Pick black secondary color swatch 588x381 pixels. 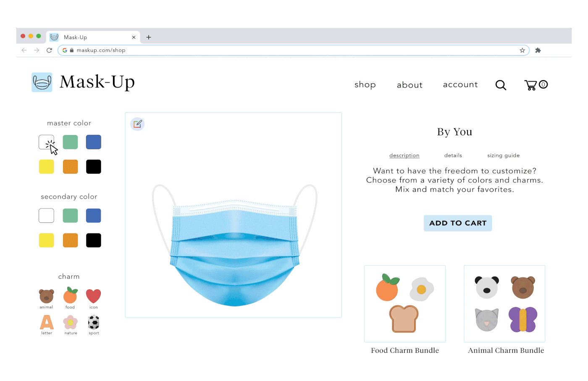94,241
